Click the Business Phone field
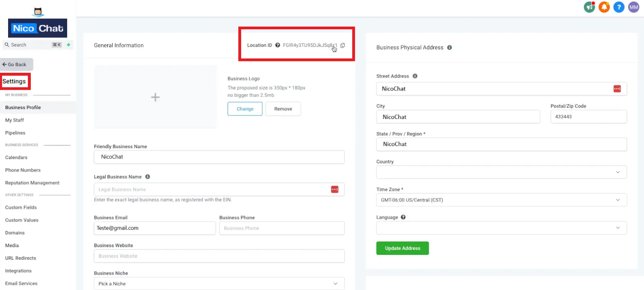This screenshot has width=644, height=290. (x=282, y=228)
